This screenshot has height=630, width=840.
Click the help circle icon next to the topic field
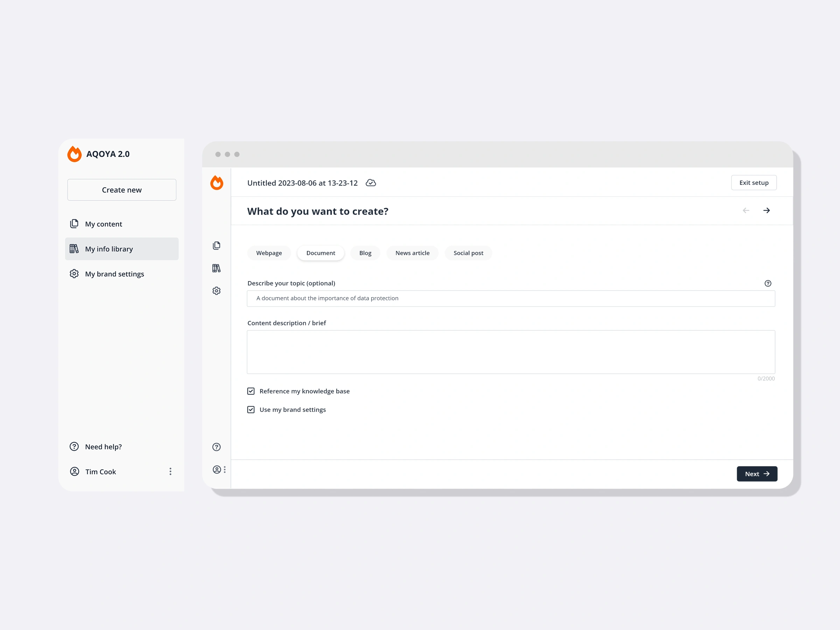pos(769,283)
